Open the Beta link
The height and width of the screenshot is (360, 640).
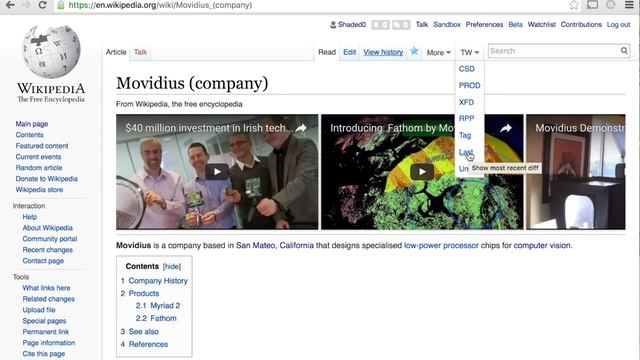click(515, 24)
